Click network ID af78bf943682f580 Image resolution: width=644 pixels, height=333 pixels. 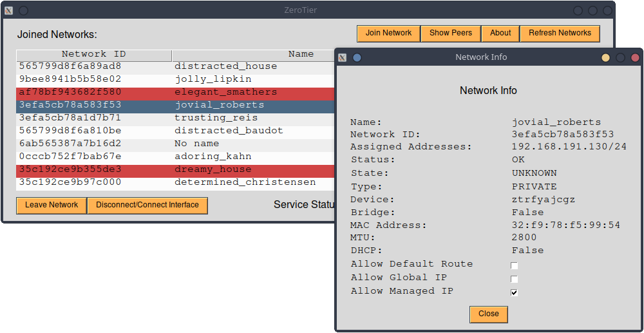point(70,92)
